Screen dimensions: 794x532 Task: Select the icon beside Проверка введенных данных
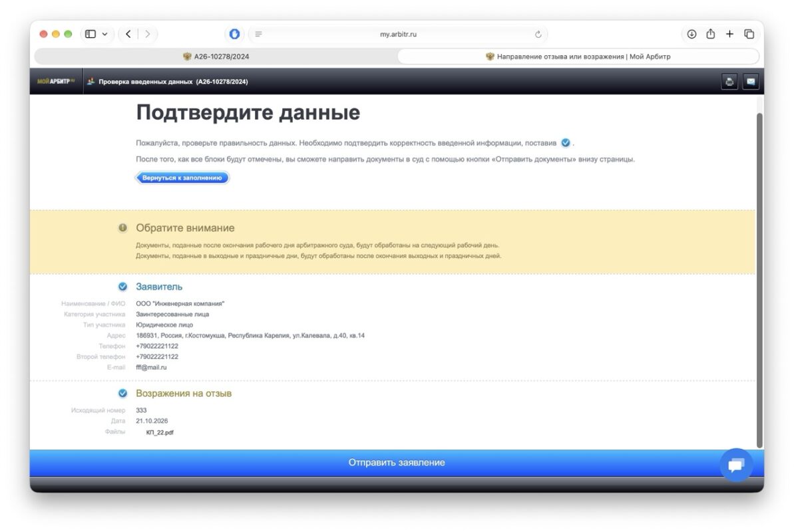91,81
